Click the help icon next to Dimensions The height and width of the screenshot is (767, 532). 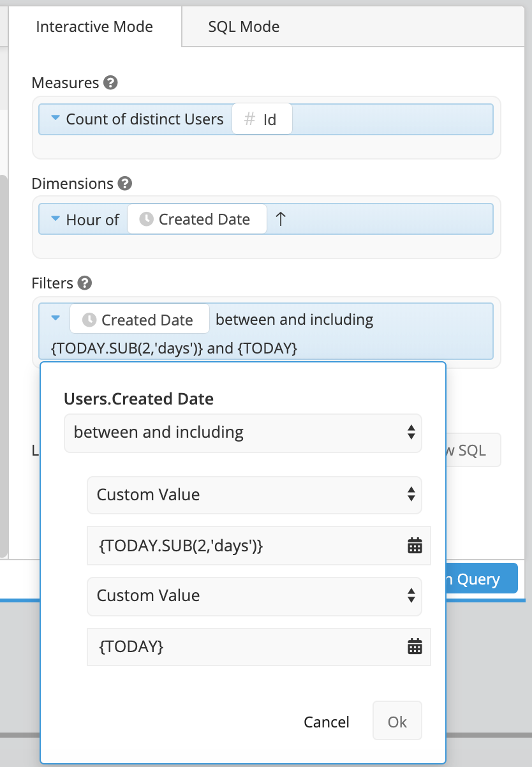125,184
